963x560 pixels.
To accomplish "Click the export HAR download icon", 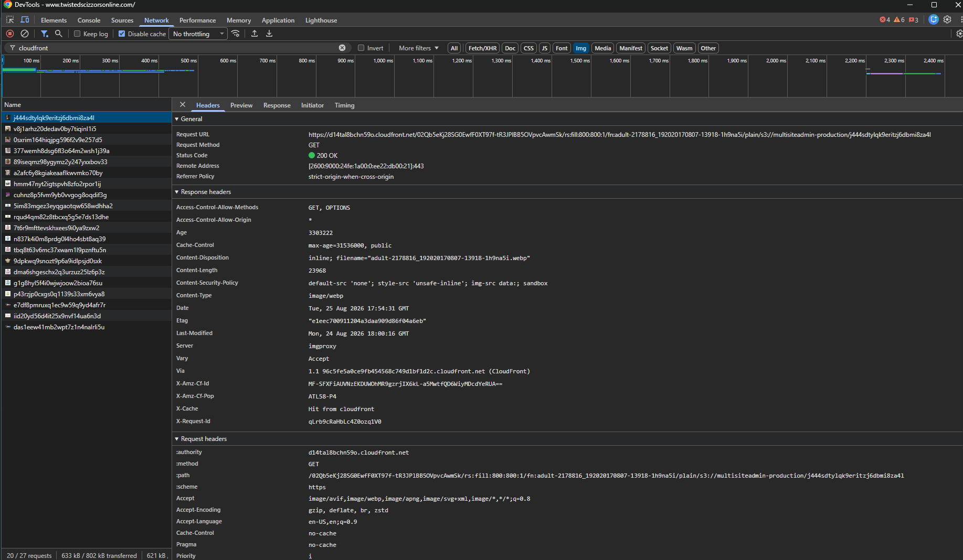I will pyautogui.click(x=269, y=34).
